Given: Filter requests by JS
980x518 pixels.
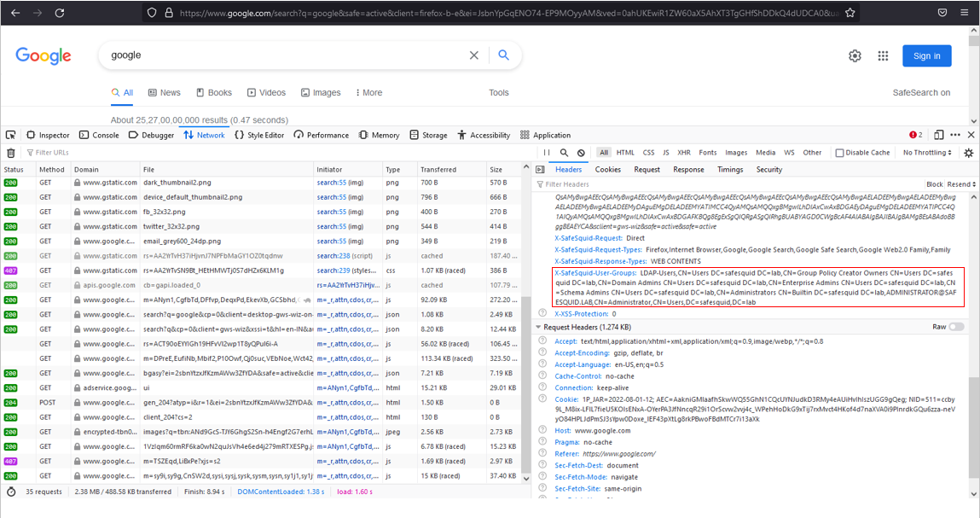Looking at the screenshot, I should click(665, 153).
